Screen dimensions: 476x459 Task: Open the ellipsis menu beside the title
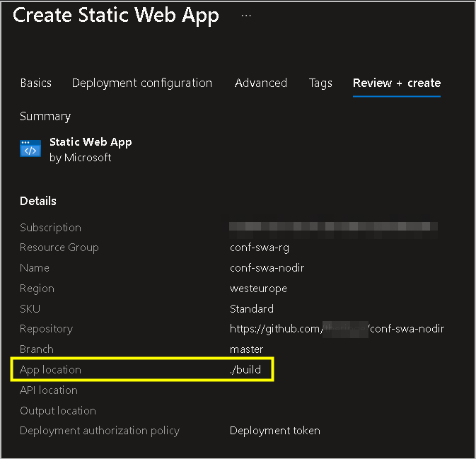[246, 16]
